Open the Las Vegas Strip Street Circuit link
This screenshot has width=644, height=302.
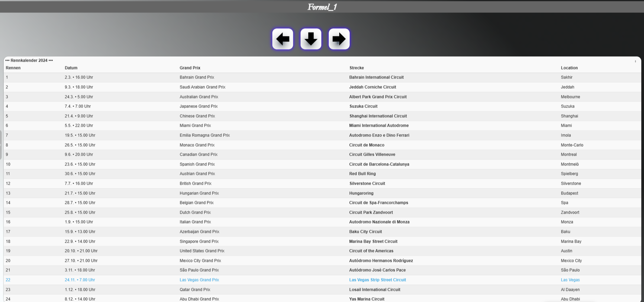(x=378, y=280)
